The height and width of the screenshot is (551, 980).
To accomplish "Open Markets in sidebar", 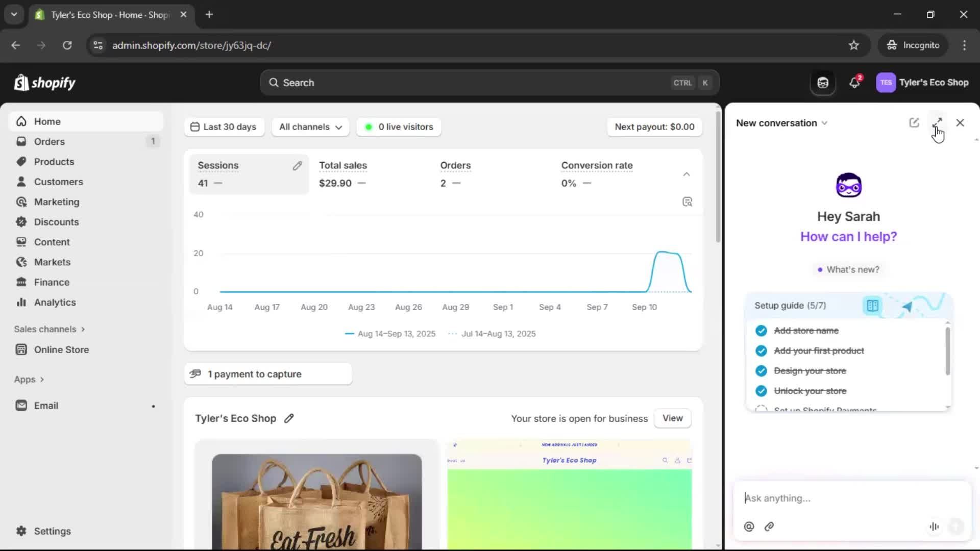I will (x=86, y=262).
